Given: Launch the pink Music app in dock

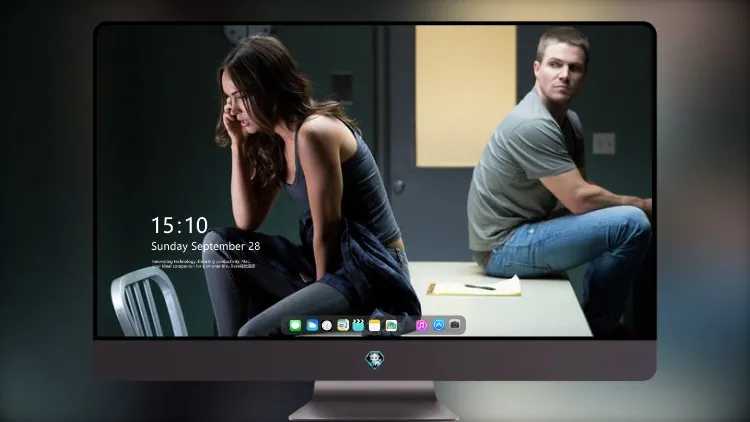Looking at the screenshot, I should click(x=421, y=325).
